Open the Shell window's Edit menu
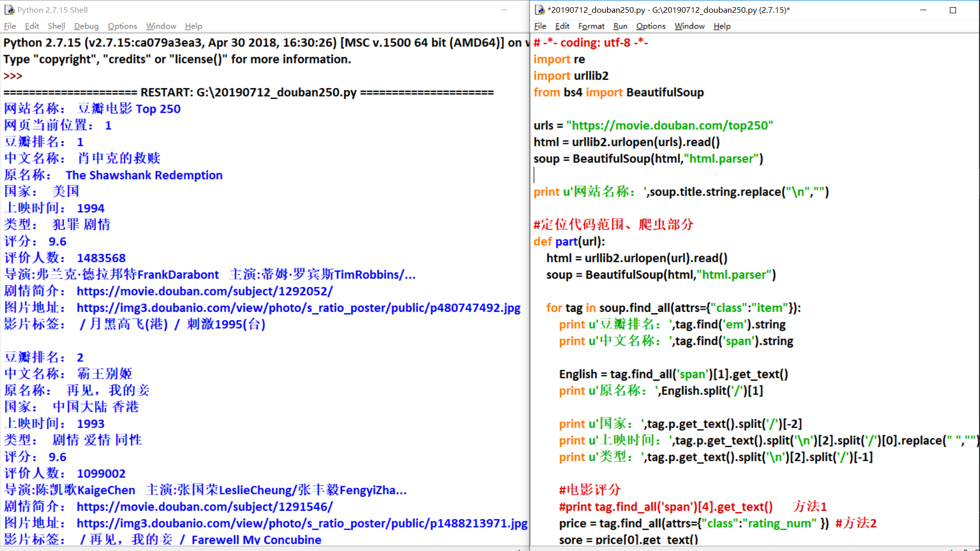This screenshot has height=551, width=980. [32, 26]
